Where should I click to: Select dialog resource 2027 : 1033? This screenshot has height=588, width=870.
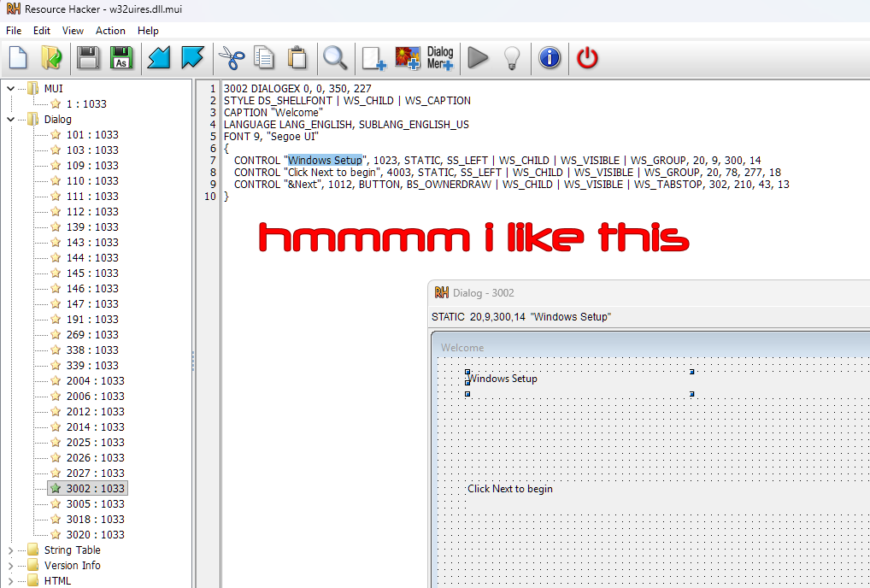click(x=95, y=473)
